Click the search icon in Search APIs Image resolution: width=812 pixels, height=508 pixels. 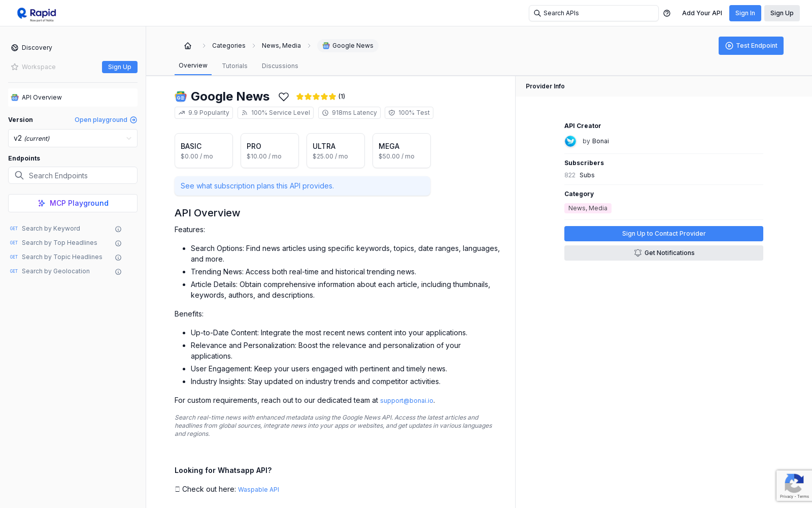click(537, 13)
